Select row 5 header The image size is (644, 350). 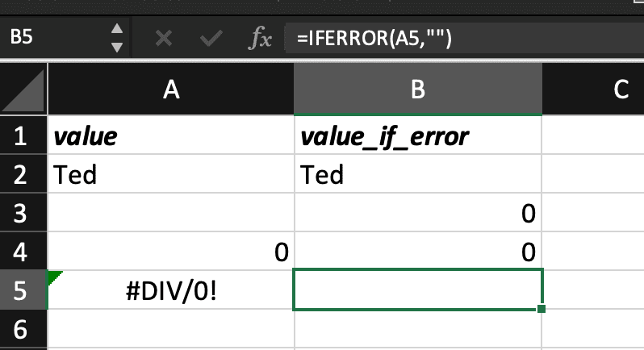point(23,290)
